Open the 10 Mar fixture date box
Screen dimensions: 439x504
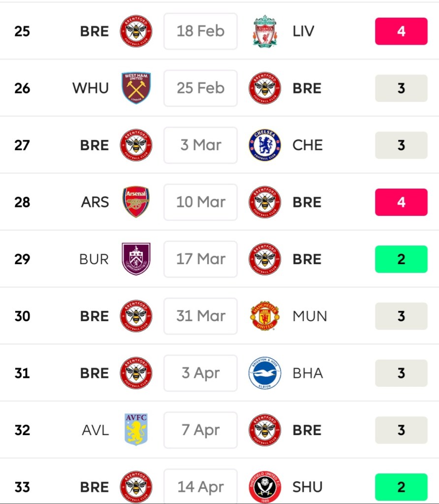(x=200, y=202)
